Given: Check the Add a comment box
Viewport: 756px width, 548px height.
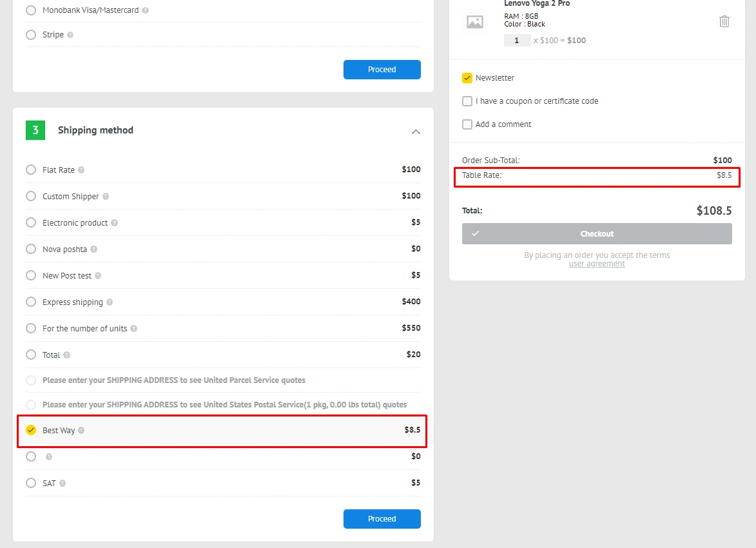Looking at the screenshot, I should [467, 124].
